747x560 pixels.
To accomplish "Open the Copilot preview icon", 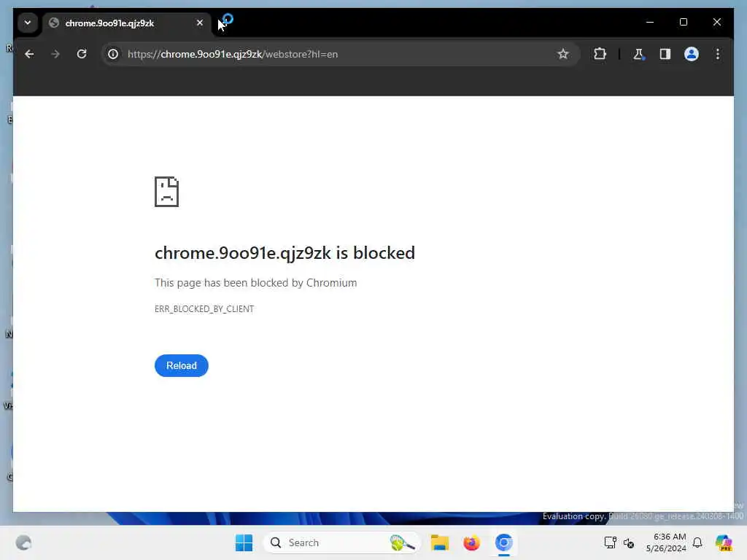I will pyautogui.click(x=724, y=542).
